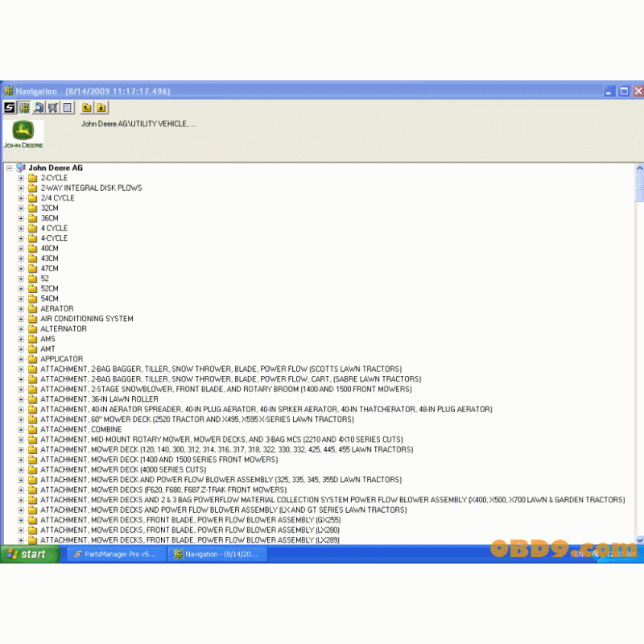
Task: Click the folder icon beside 43CM
Action: 33,258
